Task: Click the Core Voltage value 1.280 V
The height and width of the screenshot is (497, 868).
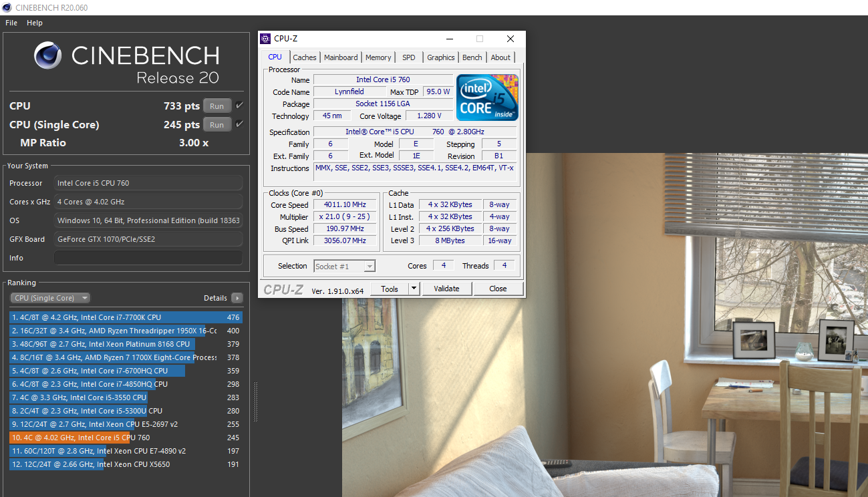Action: pyautogui.click(x=429, y=116)
